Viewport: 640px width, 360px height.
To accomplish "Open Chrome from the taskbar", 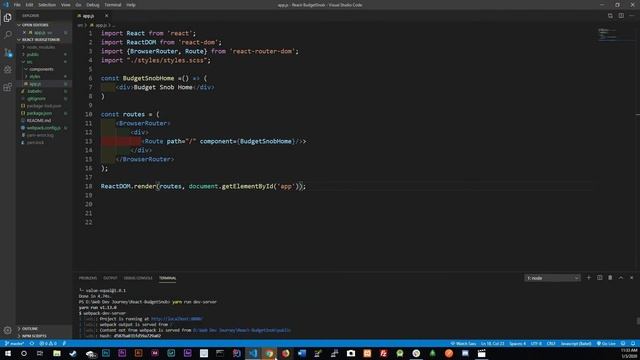I will point(269,353).
